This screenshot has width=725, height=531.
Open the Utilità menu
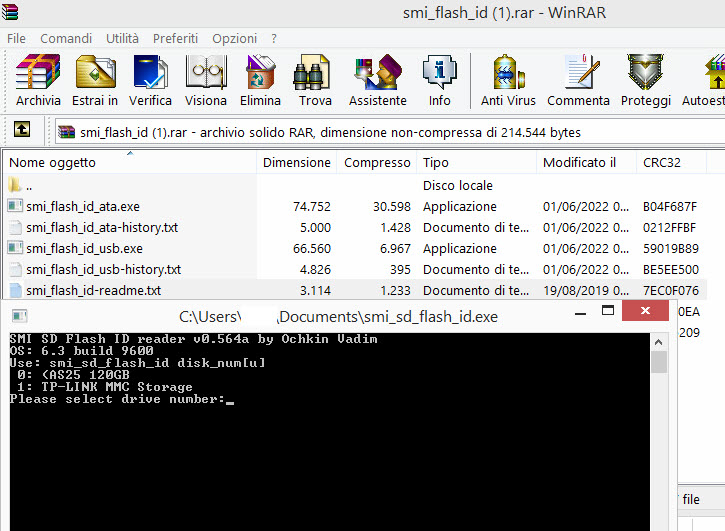[123, 38]
